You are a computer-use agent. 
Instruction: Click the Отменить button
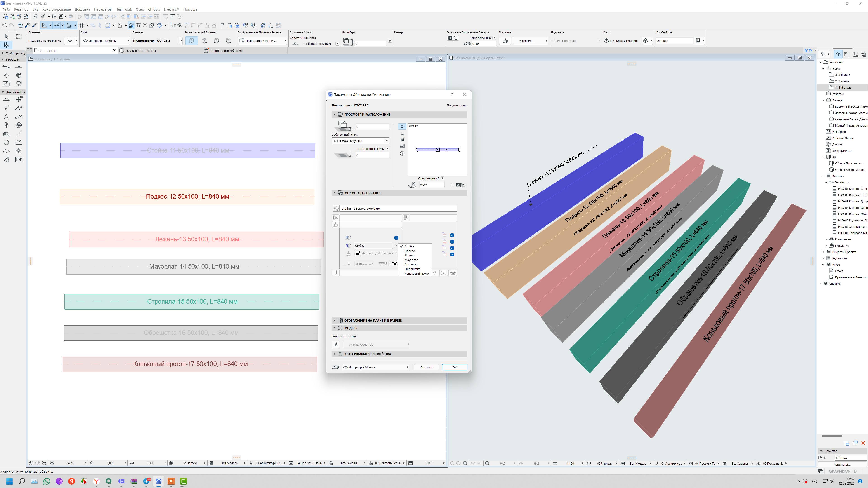[426, 367]
